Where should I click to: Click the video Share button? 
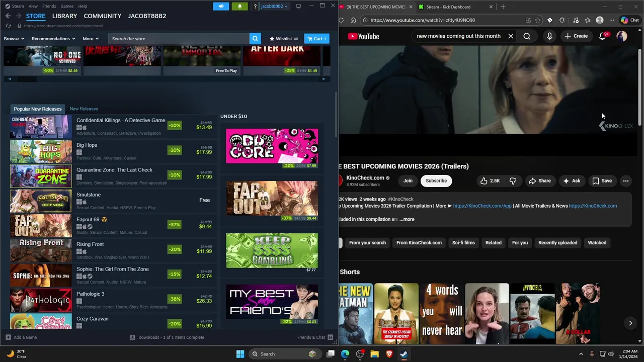click(x=539, y=181)
